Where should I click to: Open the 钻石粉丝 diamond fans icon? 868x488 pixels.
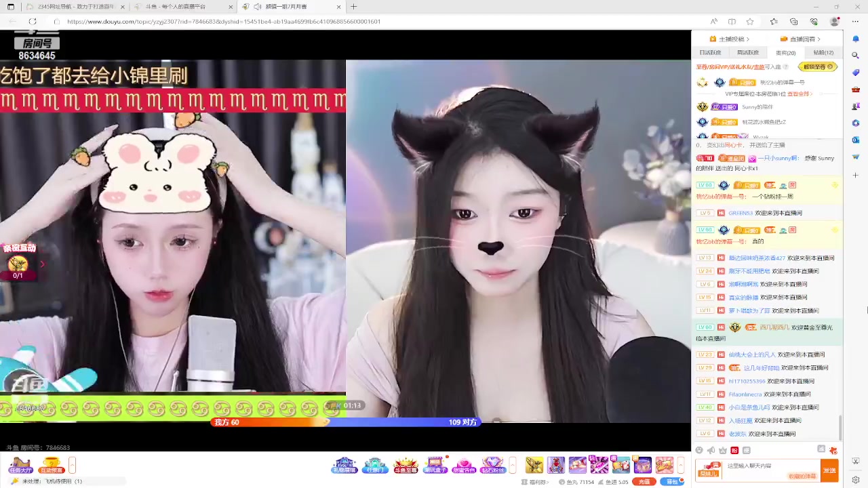point(493,465)
